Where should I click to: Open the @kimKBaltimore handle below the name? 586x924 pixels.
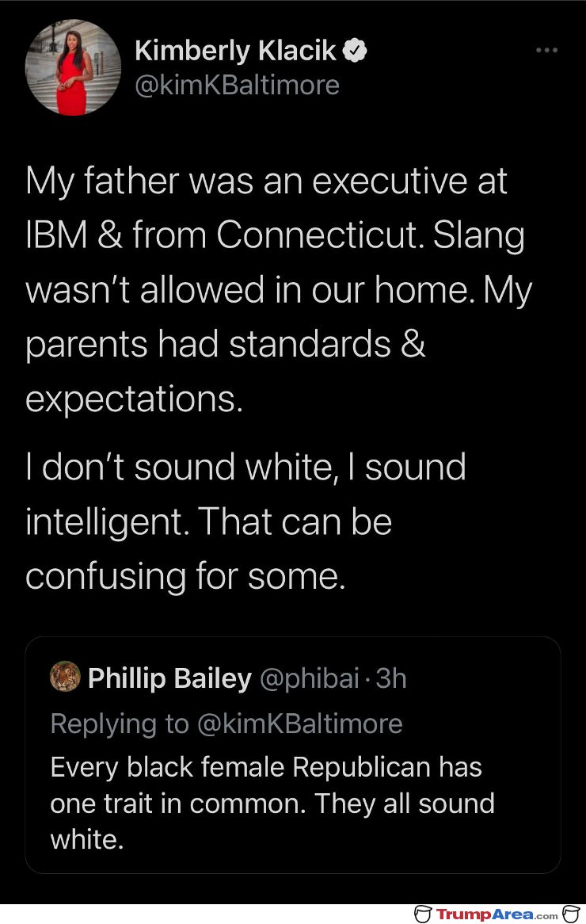pos(237,86)
